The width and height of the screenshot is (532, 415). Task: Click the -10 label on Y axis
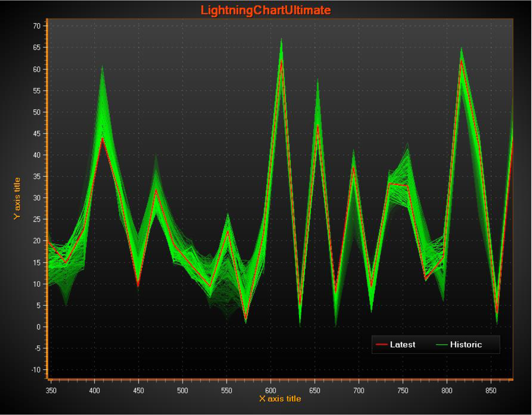[x=36, y=369]
